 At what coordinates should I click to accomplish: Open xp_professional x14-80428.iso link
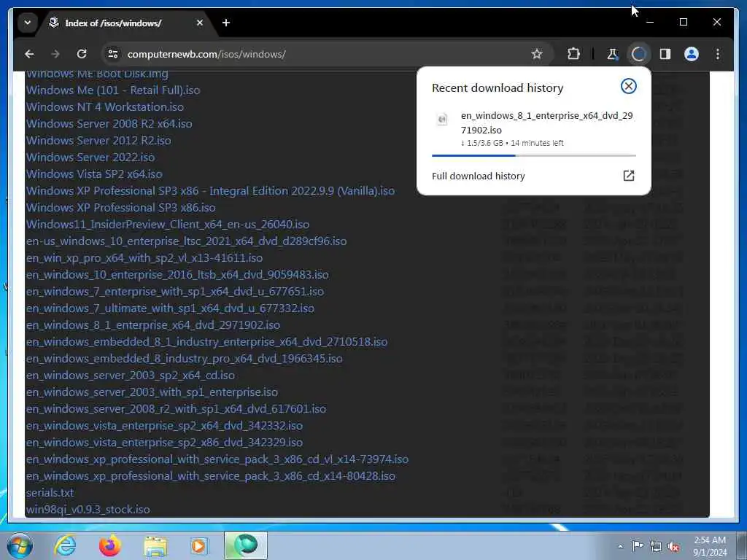click(211, 475)
